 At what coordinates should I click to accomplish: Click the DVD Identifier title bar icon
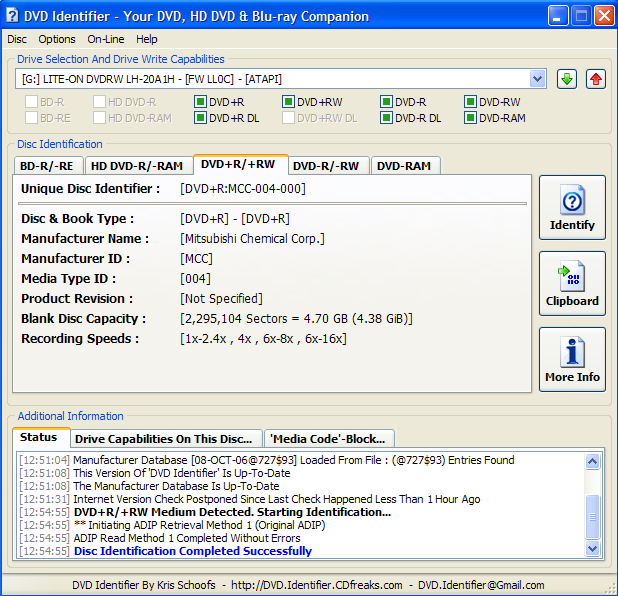click(x=13, y=16)
